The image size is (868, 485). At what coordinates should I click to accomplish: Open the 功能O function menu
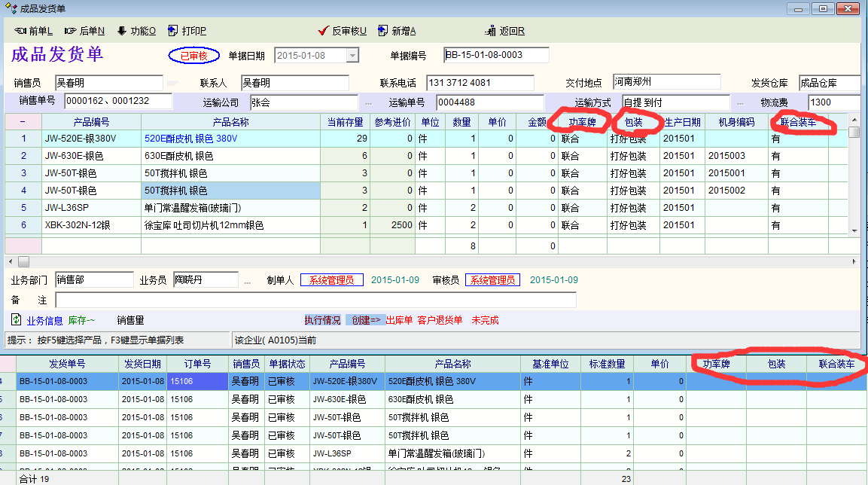click(136, 31)
